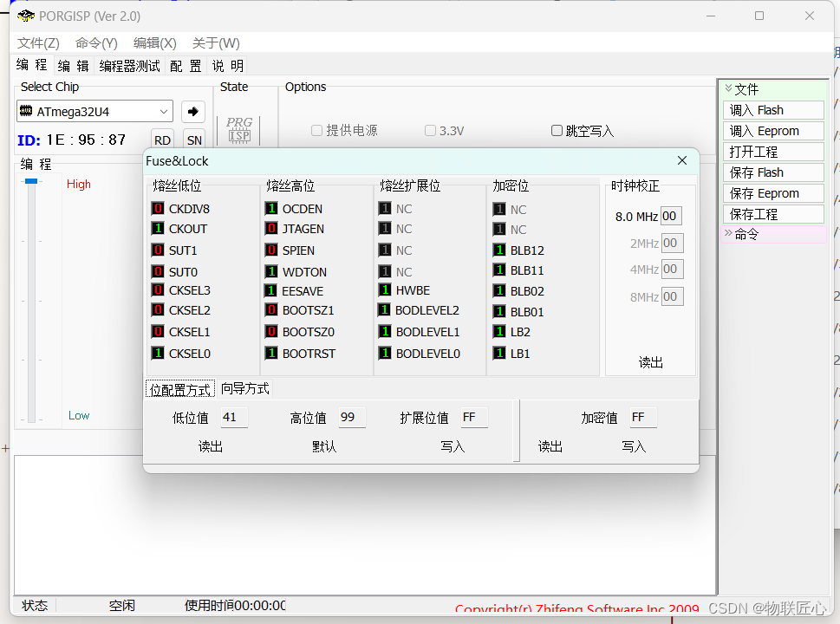Click the RD chip ID icon

point(162,140)
